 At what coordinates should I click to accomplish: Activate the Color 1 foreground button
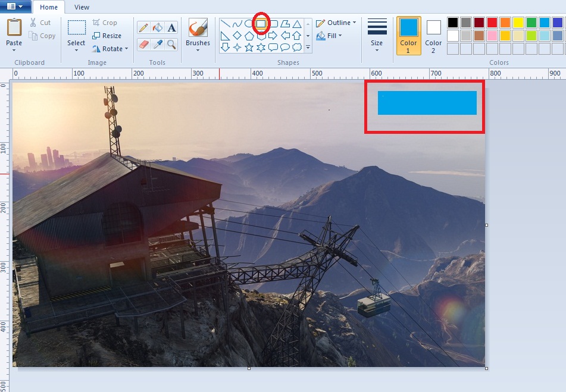pyautogui.click(x=409, y=35)
